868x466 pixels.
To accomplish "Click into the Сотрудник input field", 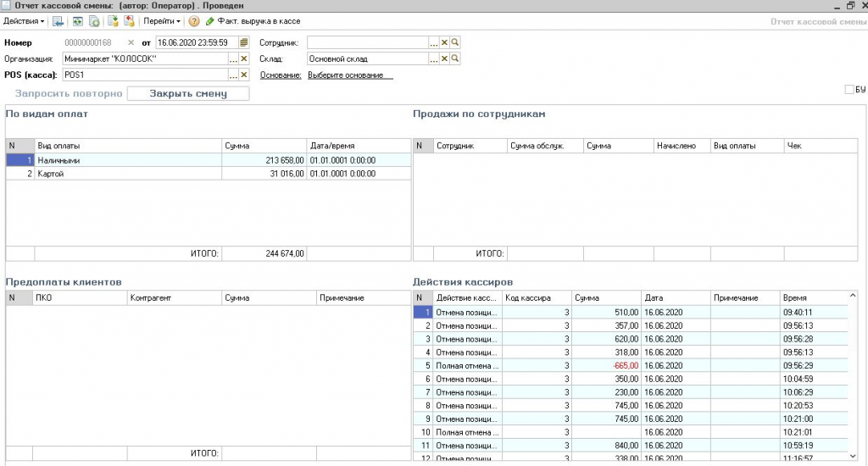I will pos(368,42).
